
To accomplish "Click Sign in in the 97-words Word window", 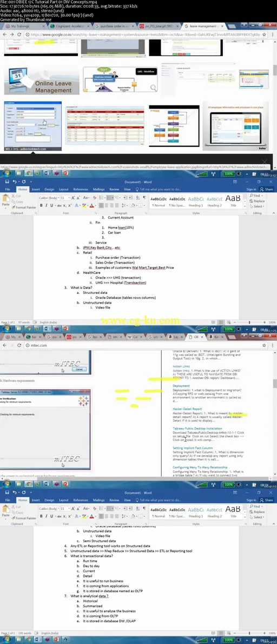I will [x=251, y=189].
